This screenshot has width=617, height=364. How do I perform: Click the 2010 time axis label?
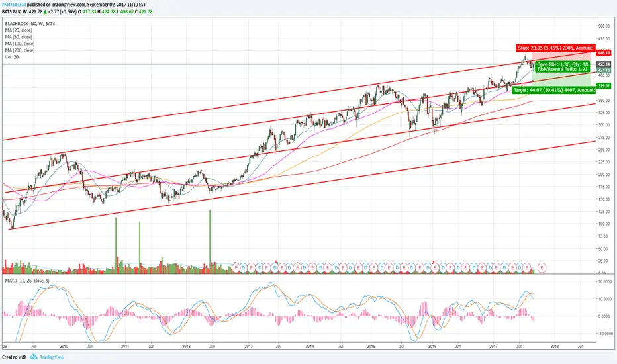coord(64,347)
